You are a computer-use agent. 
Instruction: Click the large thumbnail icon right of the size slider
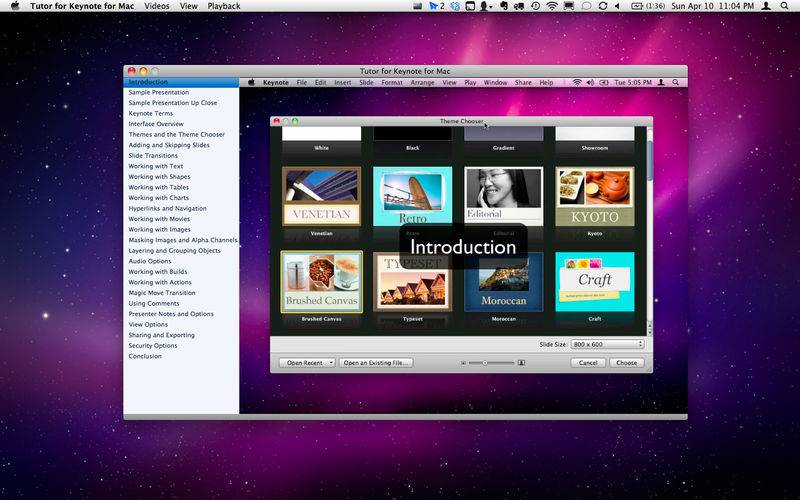coord(521,363)
